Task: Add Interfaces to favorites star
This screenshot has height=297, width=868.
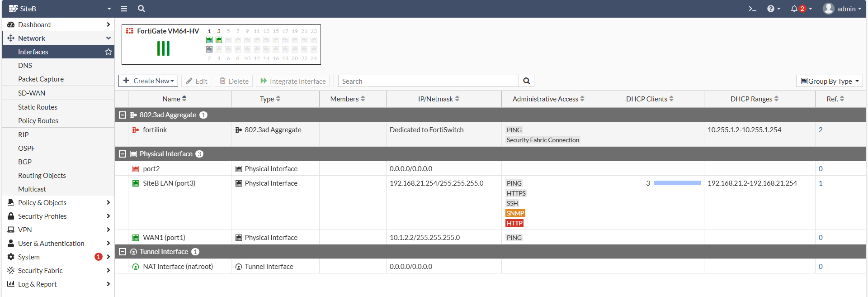Action: (108, 52)
